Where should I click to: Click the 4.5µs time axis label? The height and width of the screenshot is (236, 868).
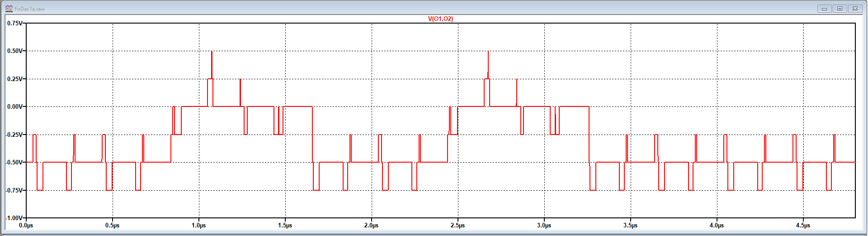(x=803, y=225)
